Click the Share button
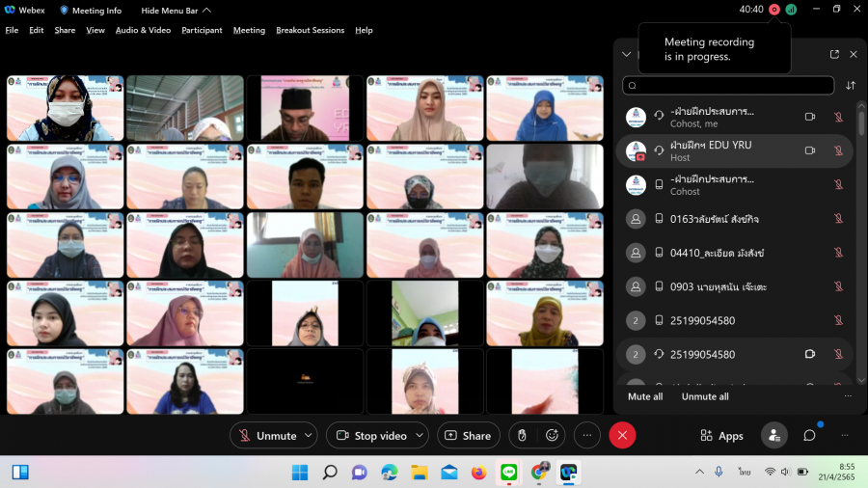This screenshot has height=488, width=868. [x=469, y=436]
